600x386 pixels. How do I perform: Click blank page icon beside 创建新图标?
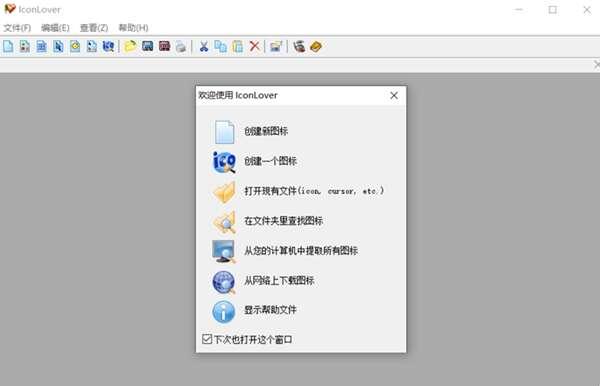click(224, 132)
